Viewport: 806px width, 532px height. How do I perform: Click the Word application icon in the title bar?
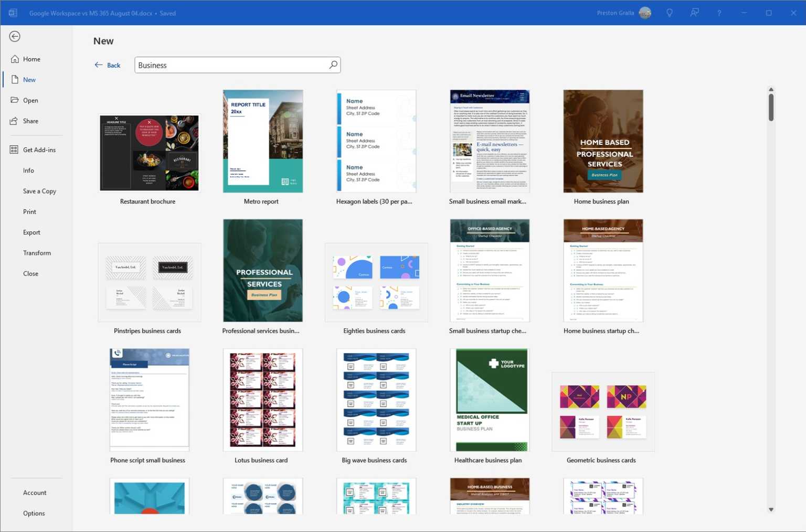click(13, 13)
